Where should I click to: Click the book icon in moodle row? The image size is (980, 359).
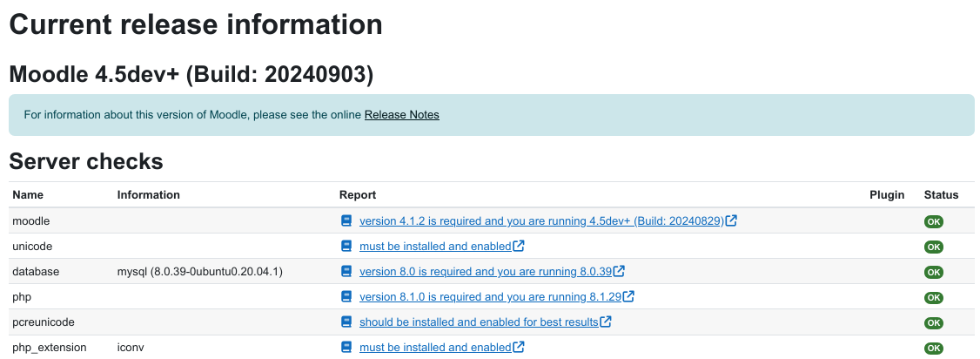pos(346,220)
